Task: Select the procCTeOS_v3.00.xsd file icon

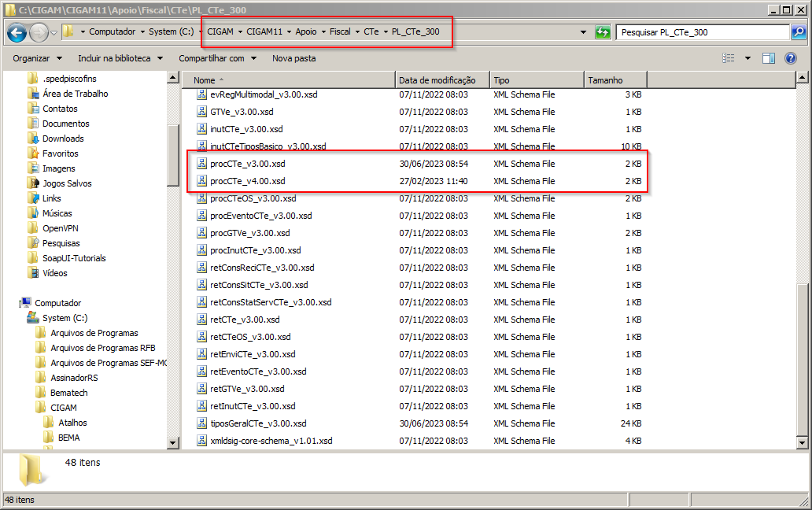Action: pyautogui.click(x=202, y=198)
